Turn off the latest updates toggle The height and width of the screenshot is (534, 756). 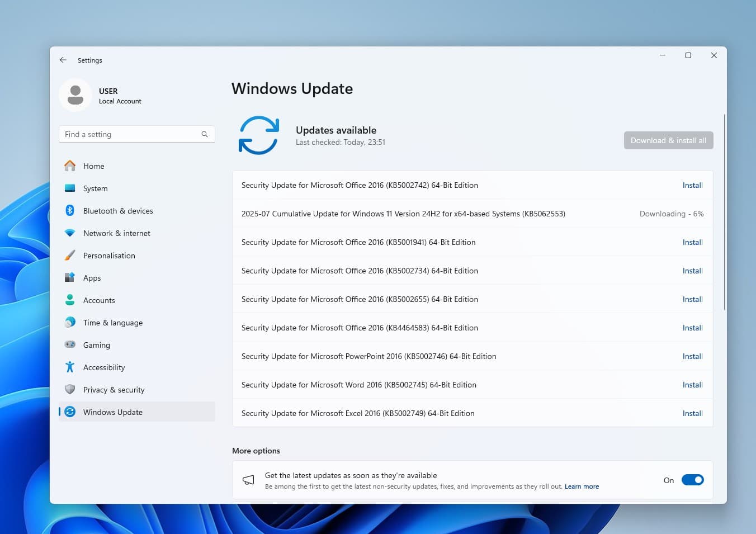693,480
